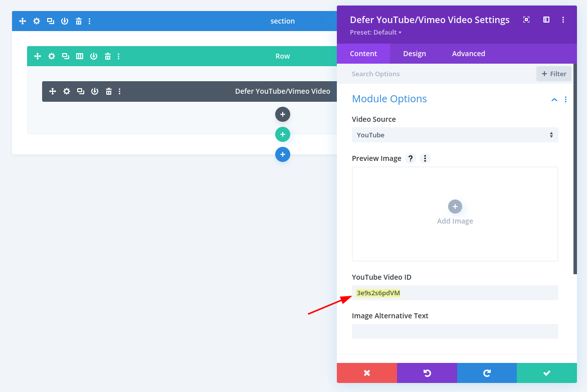The height and width of the screenshot is (392, 587).
Task: Click the move handle on the Row
Action: [x=37, y=56]
